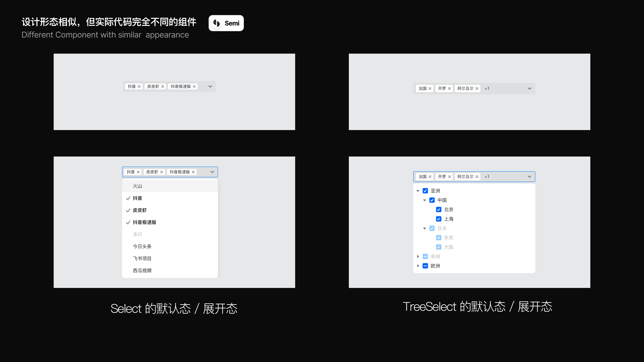Click the checkmark beside the 皮皮虾 option
Viewport: 644px width, 362px height.
(128, 210)
